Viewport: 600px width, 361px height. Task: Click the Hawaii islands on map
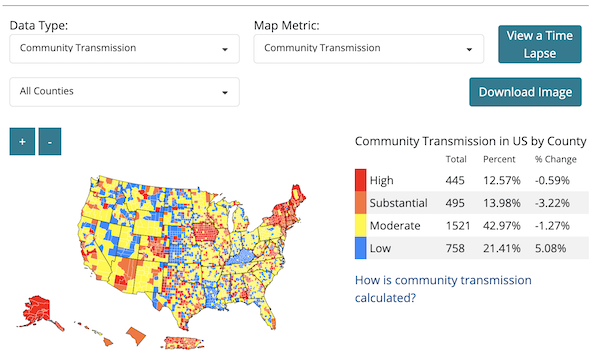click(95, 333)
